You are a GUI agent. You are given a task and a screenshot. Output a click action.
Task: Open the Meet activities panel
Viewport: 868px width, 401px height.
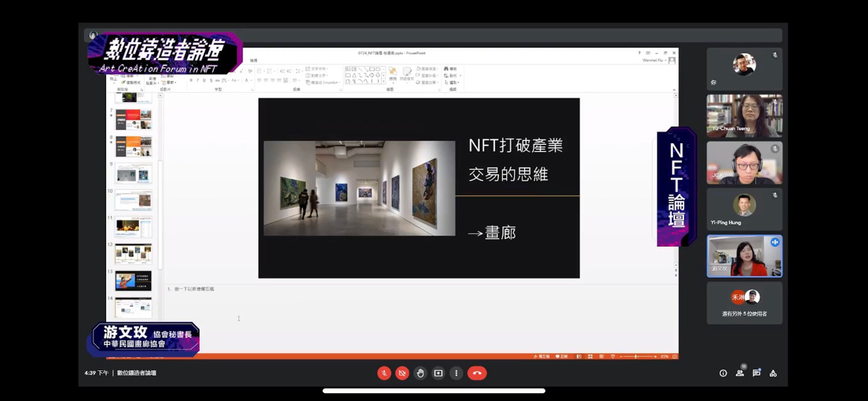point(773,373)
